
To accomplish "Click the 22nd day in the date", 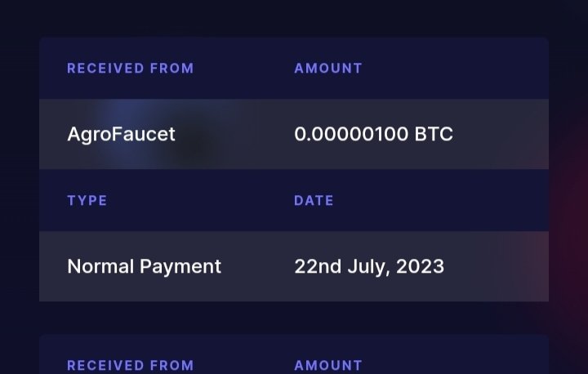I will (x=318, y=267).
